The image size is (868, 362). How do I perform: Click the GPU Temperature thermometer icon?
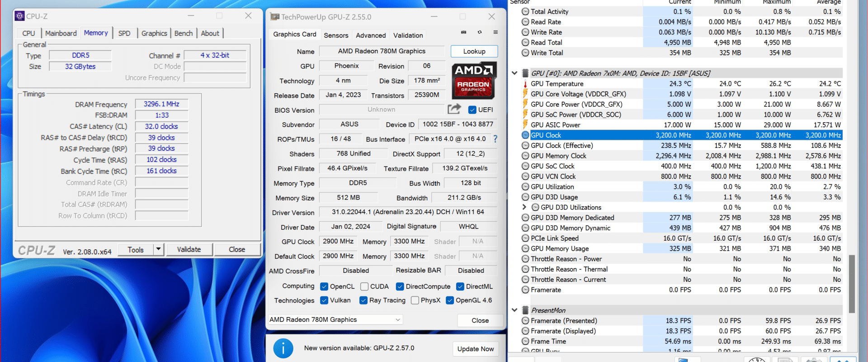pos(525,84)
